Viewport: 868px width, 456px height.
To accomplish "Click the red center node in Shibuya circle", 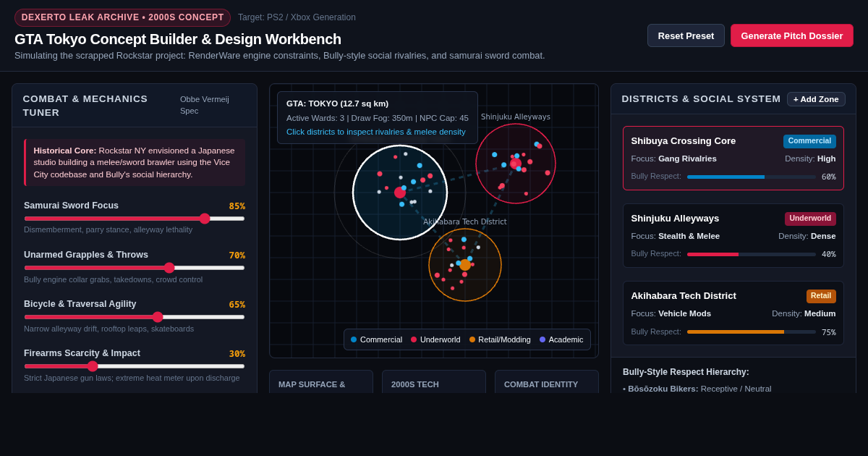I will tap(400, 193).
